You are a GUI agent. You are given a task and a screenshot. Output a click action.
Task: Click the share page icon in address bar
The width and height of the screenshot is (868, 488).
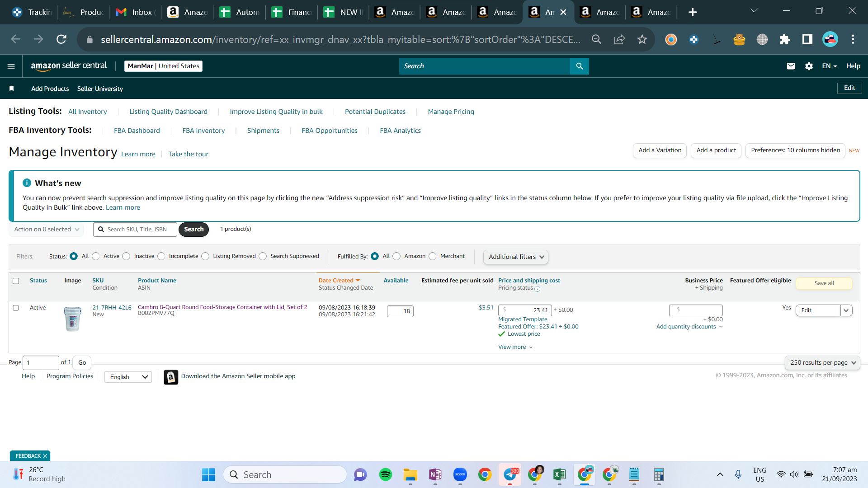click(x=619, y=39)
